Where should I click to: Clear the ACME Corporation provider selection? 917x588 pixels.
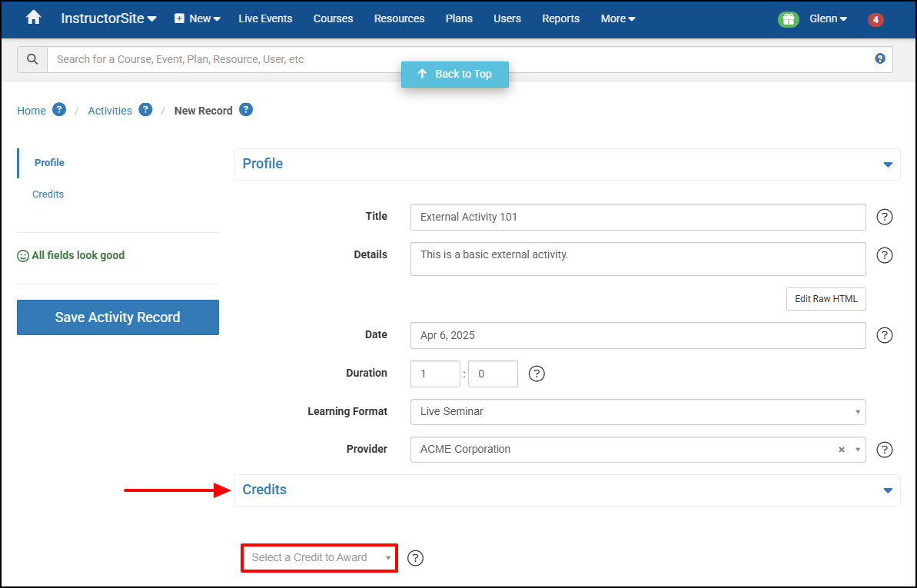(842, 450)
